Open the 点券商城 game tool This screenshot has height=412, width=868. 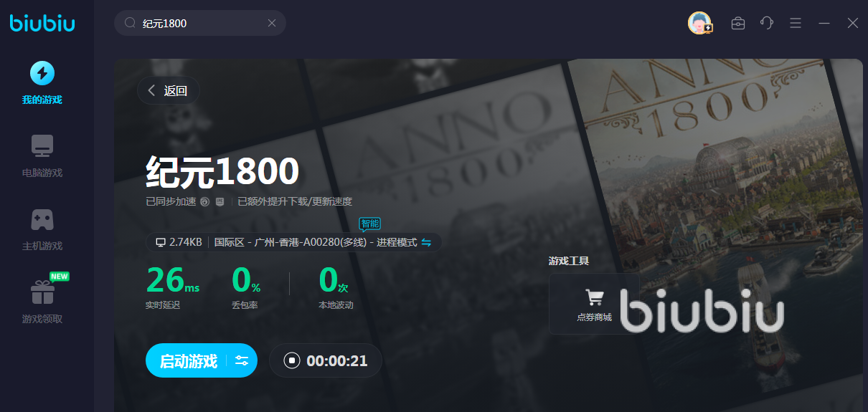[594, 304]
